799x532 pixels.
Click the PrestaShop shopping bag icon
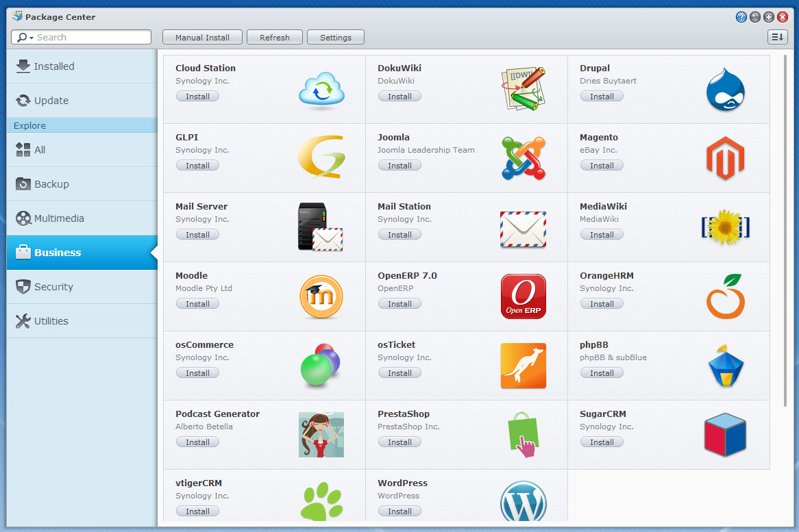pos(524,435)
